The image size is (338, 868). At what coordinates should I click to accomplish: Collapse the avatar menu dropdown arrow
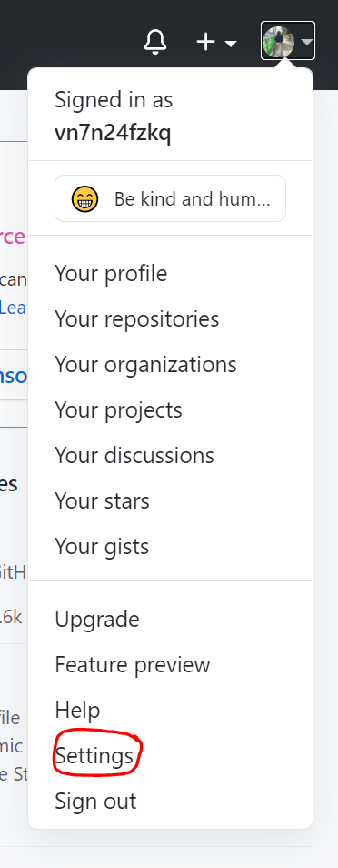pos(306,42)
